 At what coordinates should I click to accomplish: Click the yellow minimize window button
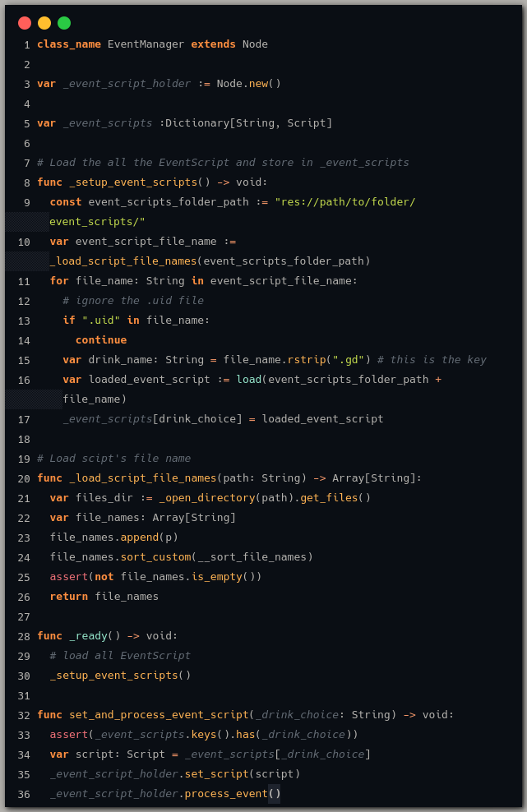44,23
